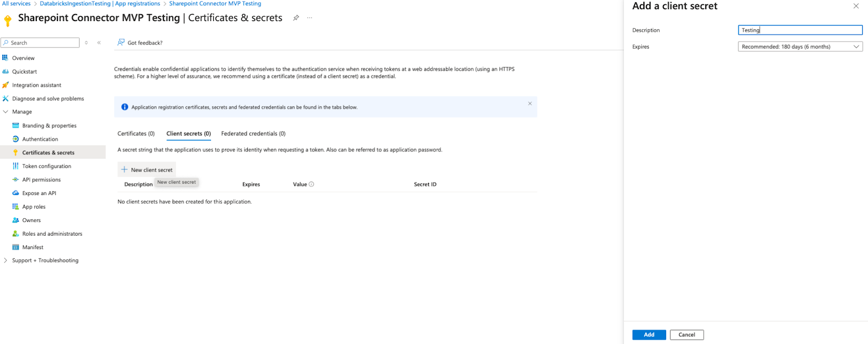Click the Manifest icon
Screen dimensions: 868x344
16,248
